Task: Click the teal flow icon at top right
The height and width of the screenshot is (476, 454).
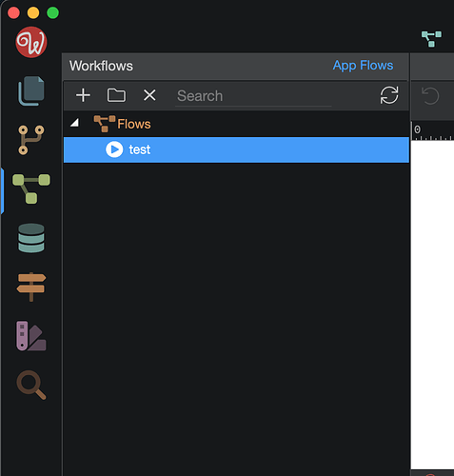Action: [x=431, y=39]
